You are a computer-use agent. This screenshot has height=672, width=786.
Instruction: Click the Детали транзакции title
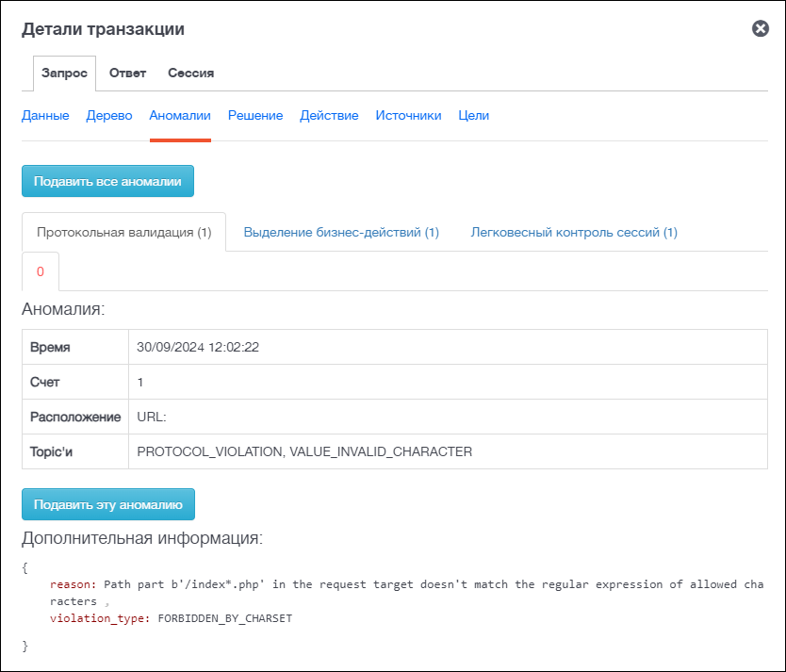click(x=103, y=28)
